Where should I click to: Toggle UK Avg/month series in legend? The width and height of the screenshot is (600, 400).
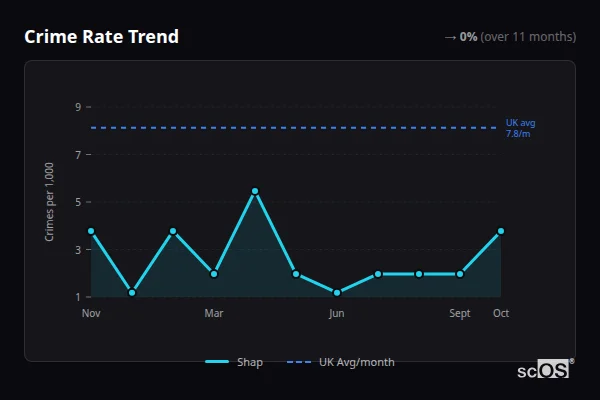coord(341,362)
